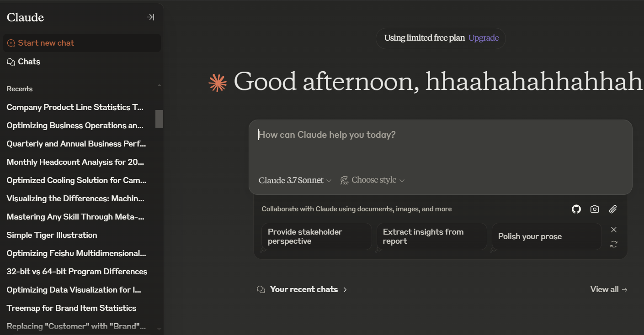Open Optimizing Business Operations chat
644x335 pixels.
(x=75, y=126)
